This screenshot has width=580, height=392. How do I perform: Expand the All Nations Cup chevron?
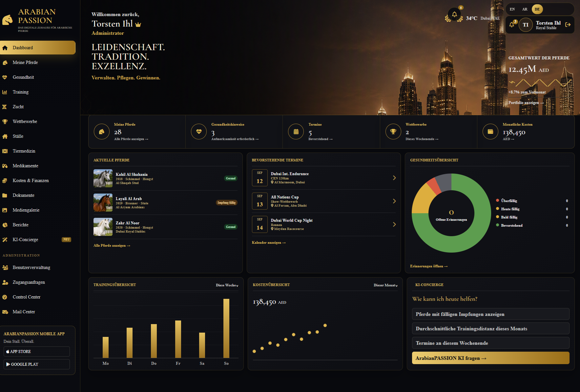pyautogui.click(x=394, y=201)
